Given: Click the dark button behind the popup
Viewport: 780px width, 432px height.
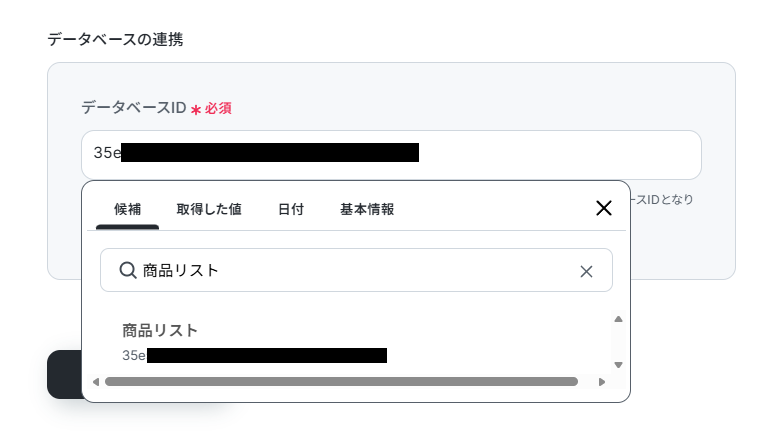Looking at the screenshot, I should (x=65, y=374).
